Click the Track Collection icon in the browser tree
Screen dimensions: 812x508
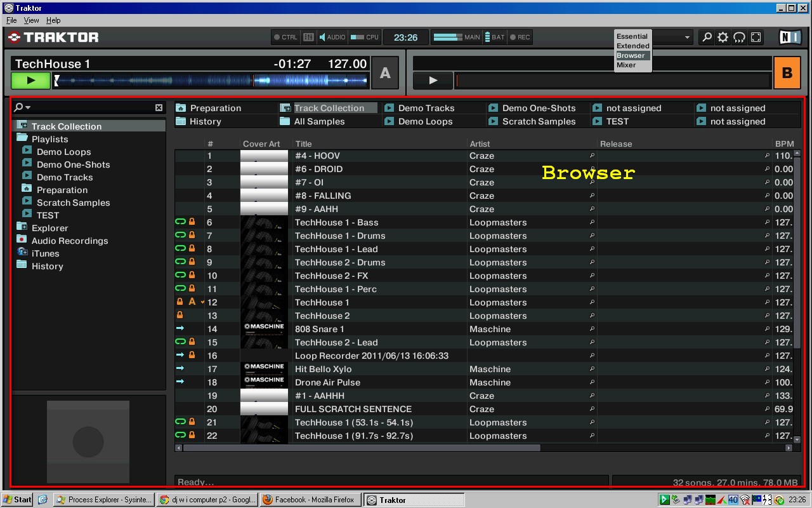click(22, 126)
